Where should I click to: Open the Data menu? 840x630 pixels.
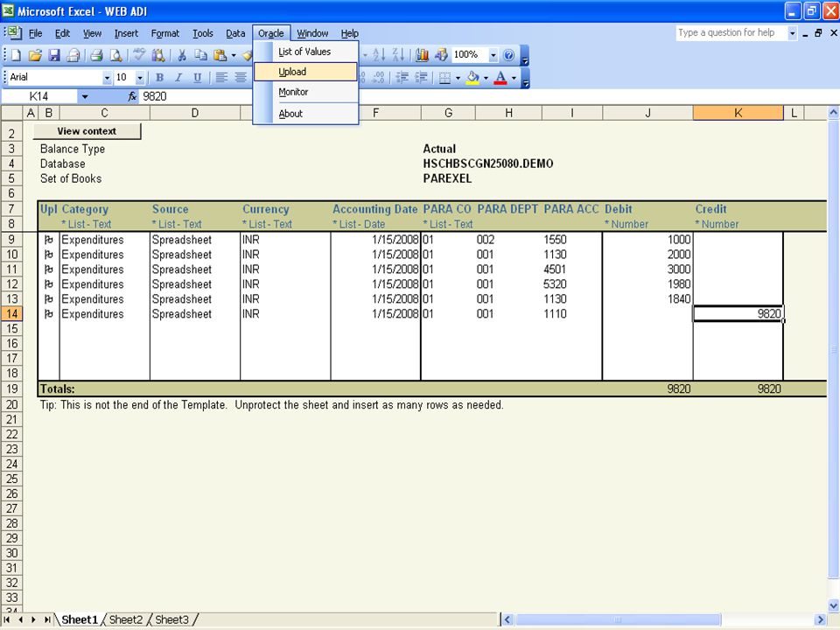click(235, 33)
